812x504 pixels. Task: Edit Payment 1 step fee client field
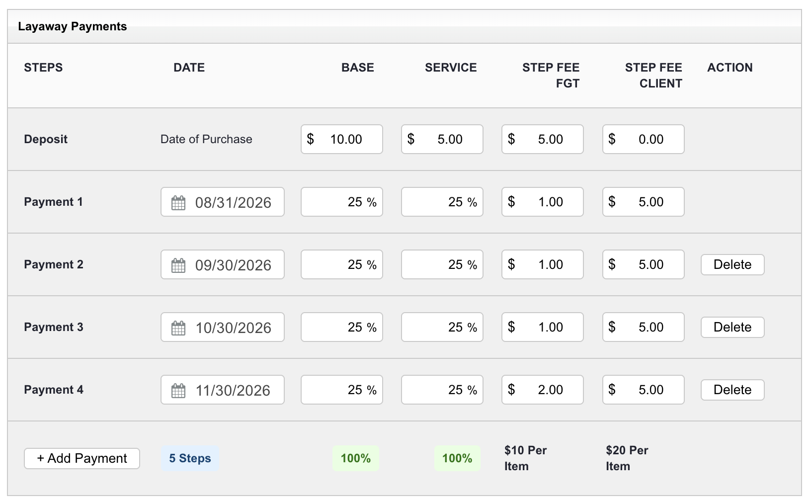pyautogui.click(x=644, y=202)
